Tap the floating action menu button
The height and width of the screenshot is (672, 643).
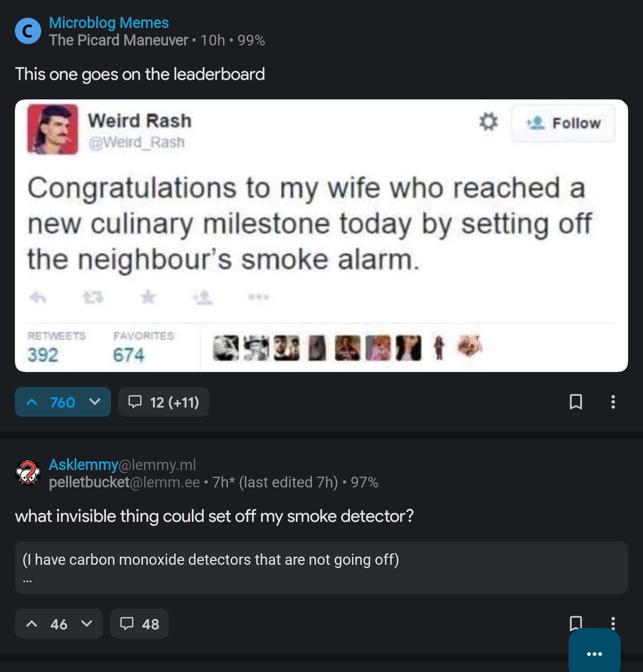point(594,654)
